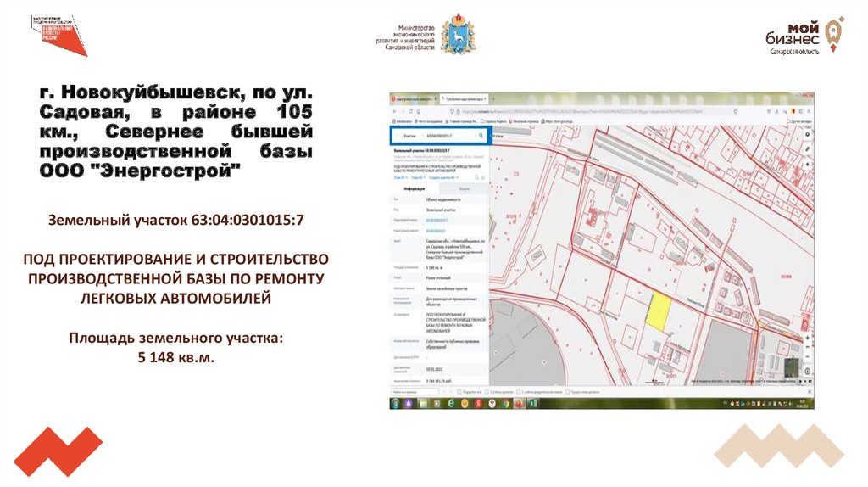Click the satellite basemap thumbnail on the map

point(791,367)
